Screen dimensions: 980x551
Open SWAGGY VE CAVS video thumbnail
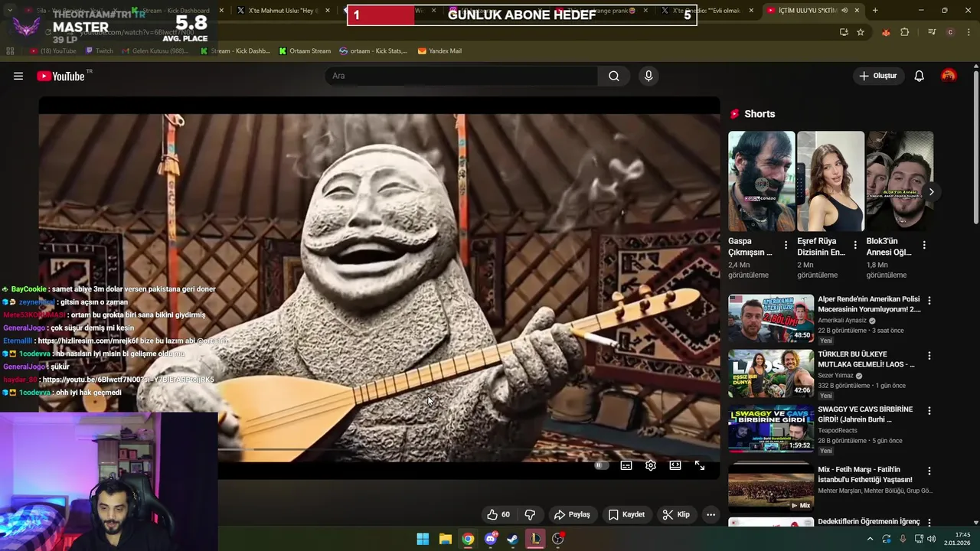(771, 429)
